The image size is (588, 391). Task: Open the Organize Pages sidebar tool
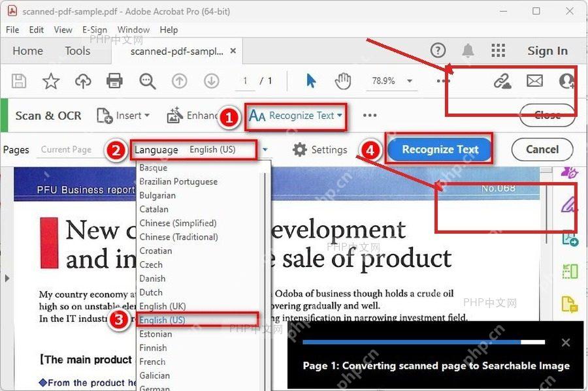570,271
